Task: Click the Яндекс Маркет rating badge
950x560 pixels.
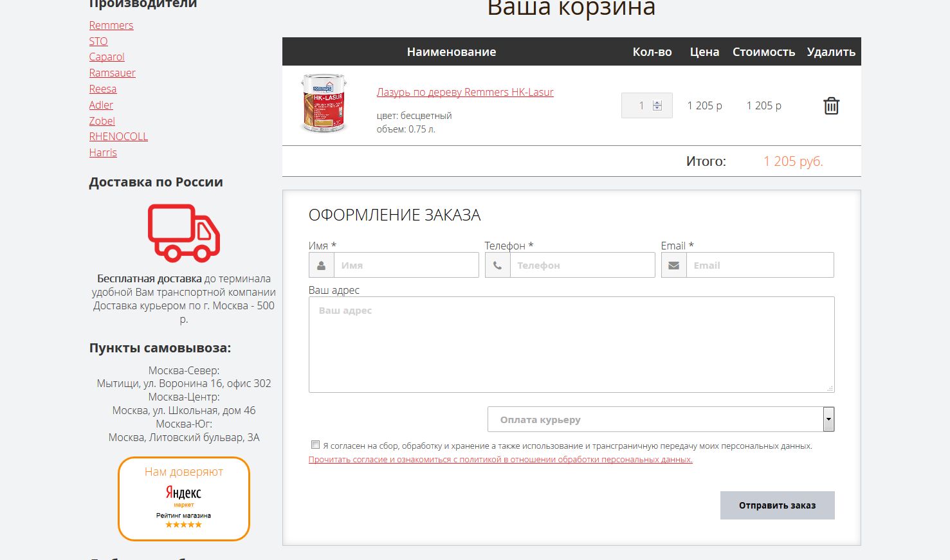Action: point(184,499)
